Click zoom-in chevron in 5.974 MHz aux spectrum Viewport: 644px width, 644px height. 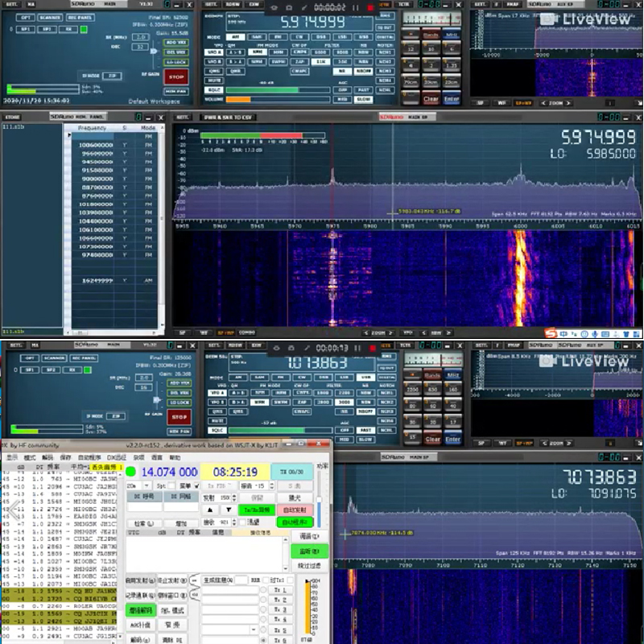[x=568, y=103]
